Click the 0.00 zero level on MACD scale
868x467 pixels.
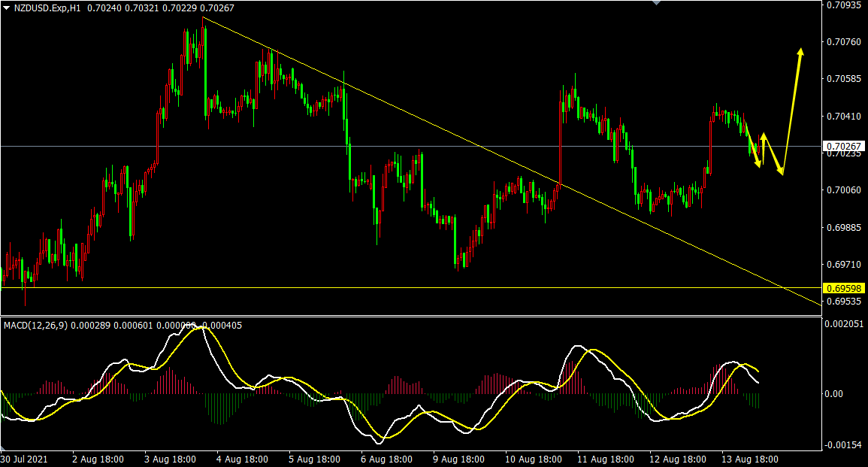pos(838,393)
